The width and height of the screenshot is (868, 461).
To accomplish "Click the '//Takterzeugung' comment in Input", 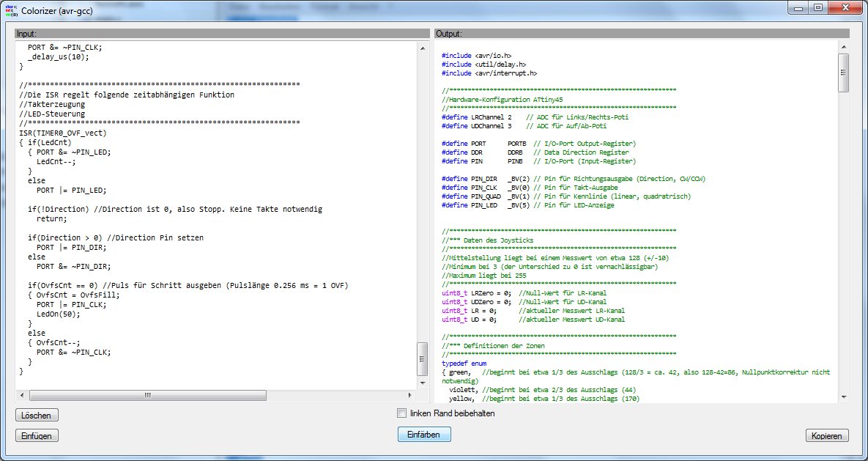I will (x=52, y=104).
